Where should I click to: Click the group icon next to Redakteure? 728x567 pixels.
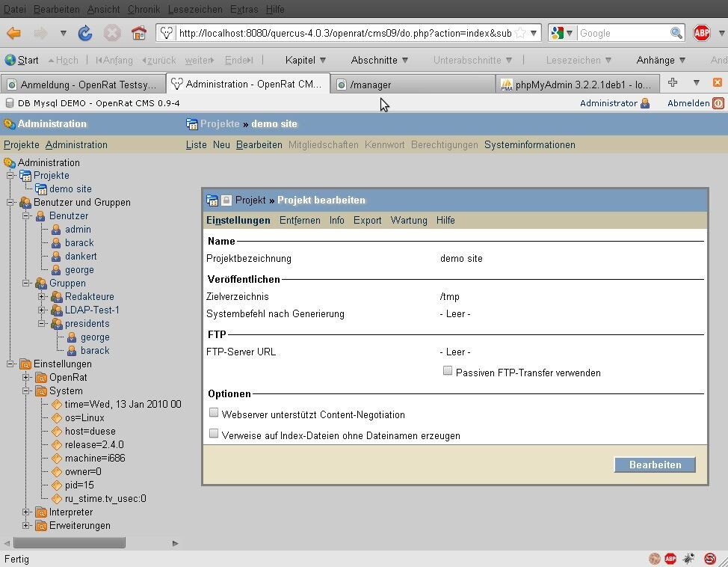point(57,296)
